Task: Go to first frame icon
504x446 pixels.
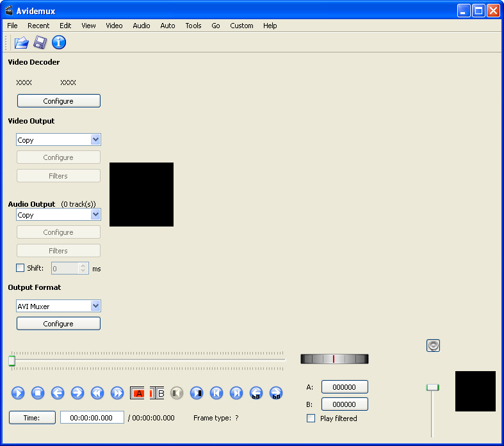Action: (x=216, y=393)
